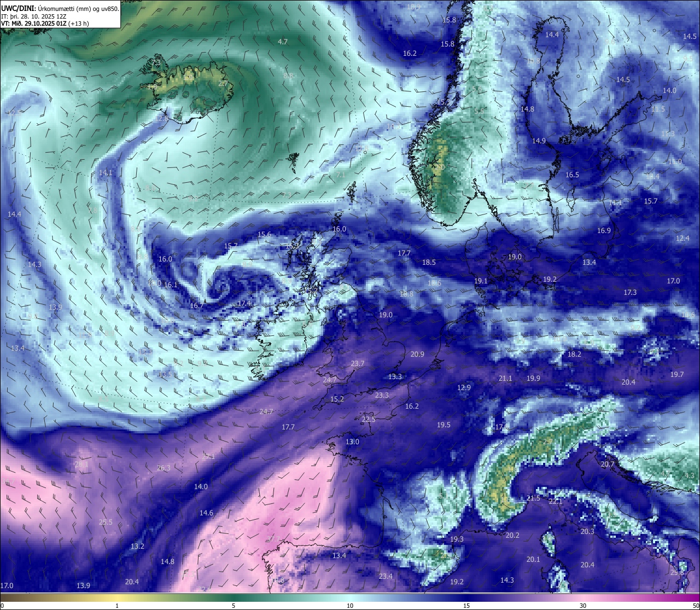Click the 4.7 value north of Iceland
700x610 pixels.
(283, 42)
